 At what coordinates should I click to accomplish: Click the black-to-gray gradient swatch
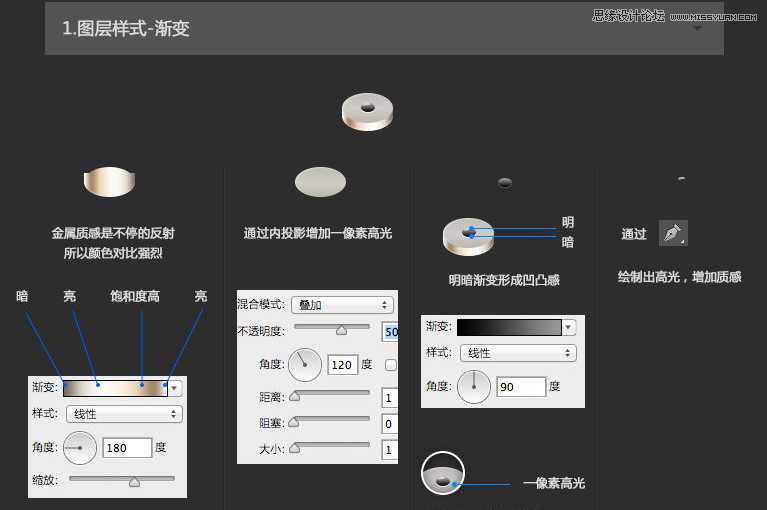[509, 328]
